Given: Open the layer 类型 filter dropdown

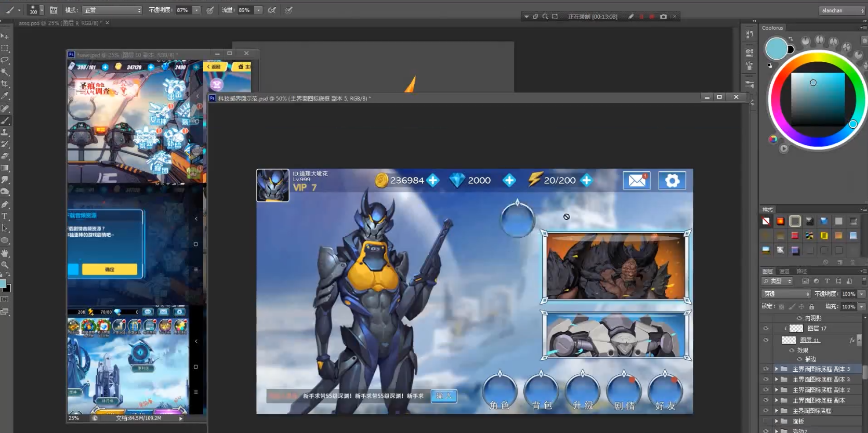Looking at the screenshot, I should [x=777, y=281].
